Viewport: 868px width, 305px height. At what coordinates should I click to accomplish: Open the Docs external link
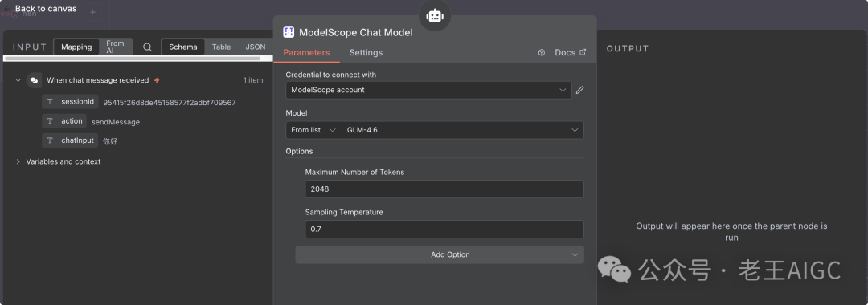click(x=570, y=52)
